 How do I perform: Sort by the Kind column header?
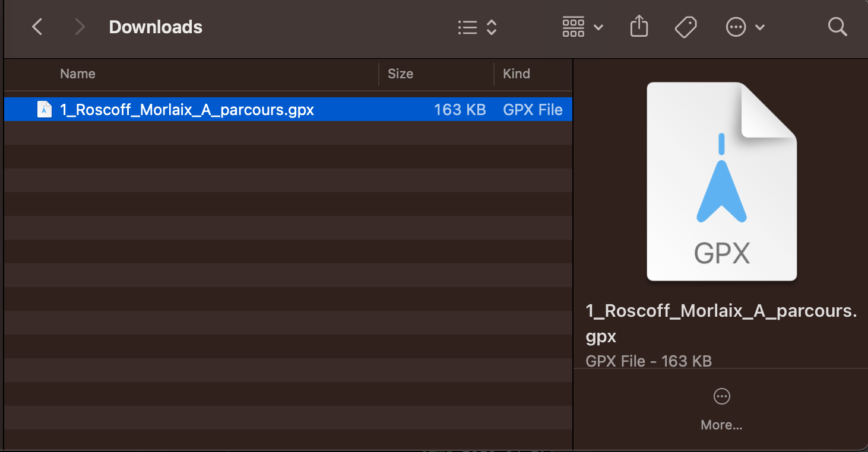point(517,74)
